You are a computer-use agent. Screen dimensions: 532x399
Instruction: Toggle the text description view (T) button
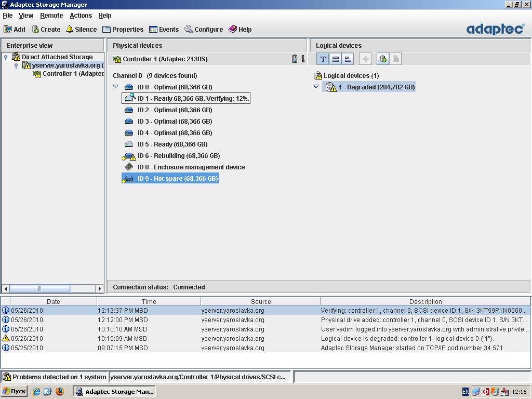[x=323, y=59]
